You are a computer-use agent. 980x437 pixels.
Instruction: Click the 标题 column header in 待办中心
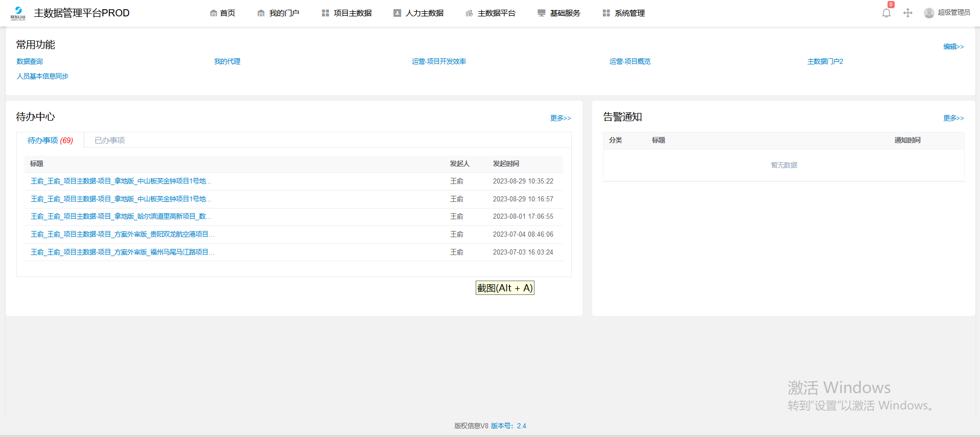[x=37, y=164]
